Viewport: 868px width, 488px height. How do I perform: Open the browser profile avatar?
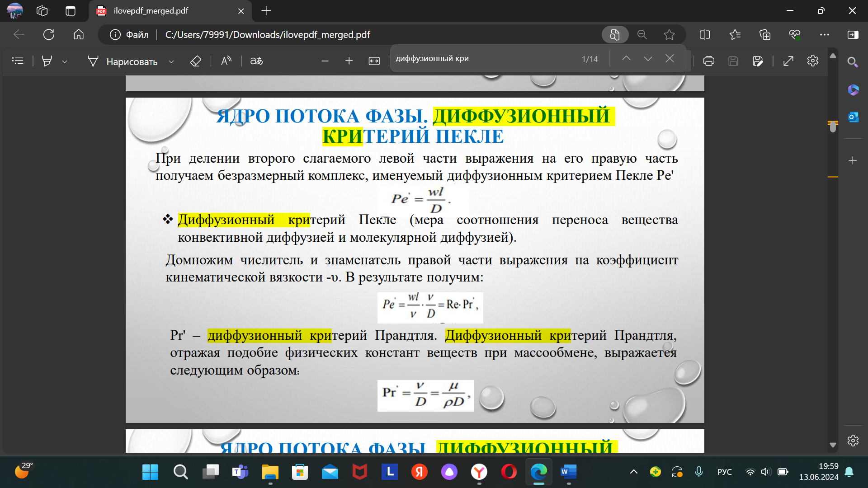click(15, 11)
